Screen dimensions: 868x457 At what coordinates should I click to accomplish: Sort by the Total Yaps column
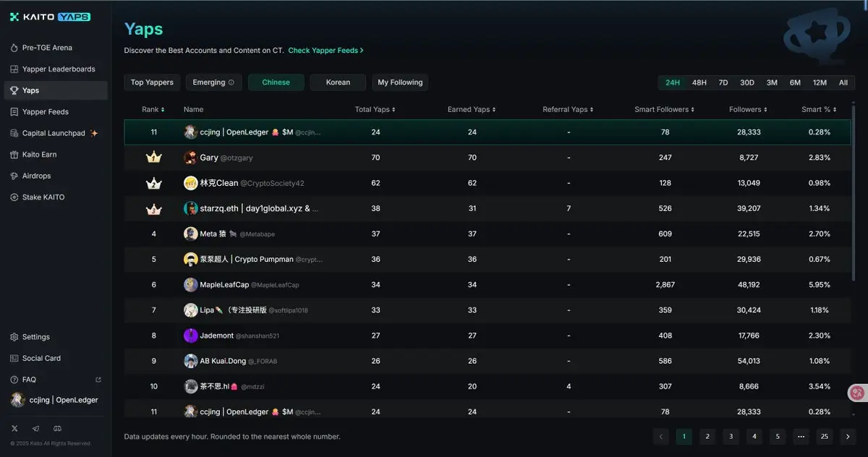pyautogui.click(x=375, y=109)
